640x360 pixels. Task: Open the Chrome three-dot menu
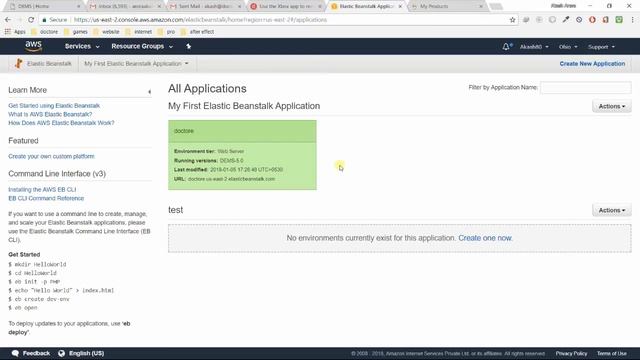[x=632, y=20]
